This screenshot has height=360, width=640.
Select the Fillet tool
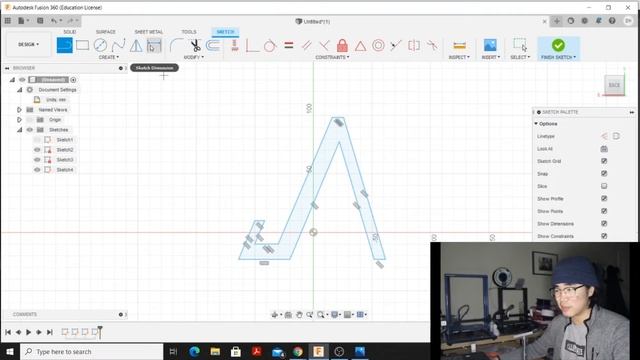click(176, 45)
